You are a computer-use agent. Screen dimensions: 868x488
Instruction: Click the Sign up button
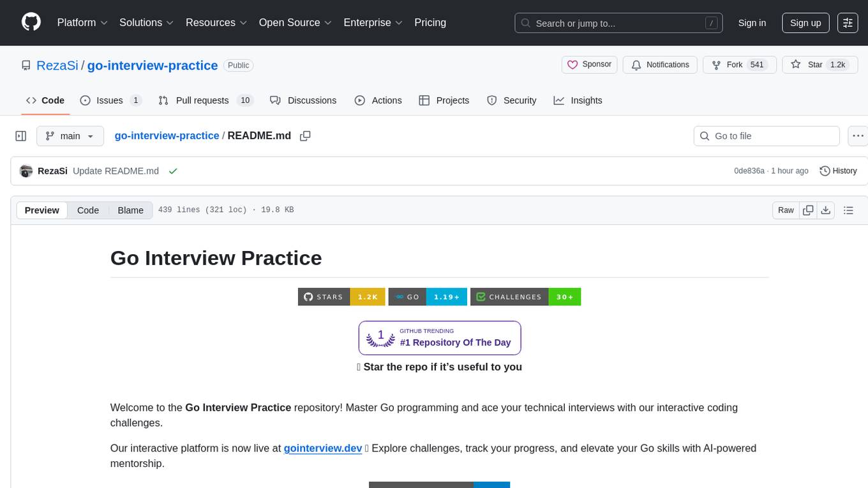(x=805, y=23)
